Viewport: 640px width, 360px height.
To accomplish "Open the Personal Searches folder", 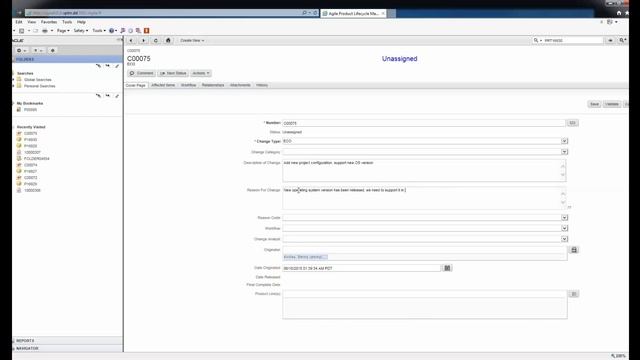I will coord(39,86).
